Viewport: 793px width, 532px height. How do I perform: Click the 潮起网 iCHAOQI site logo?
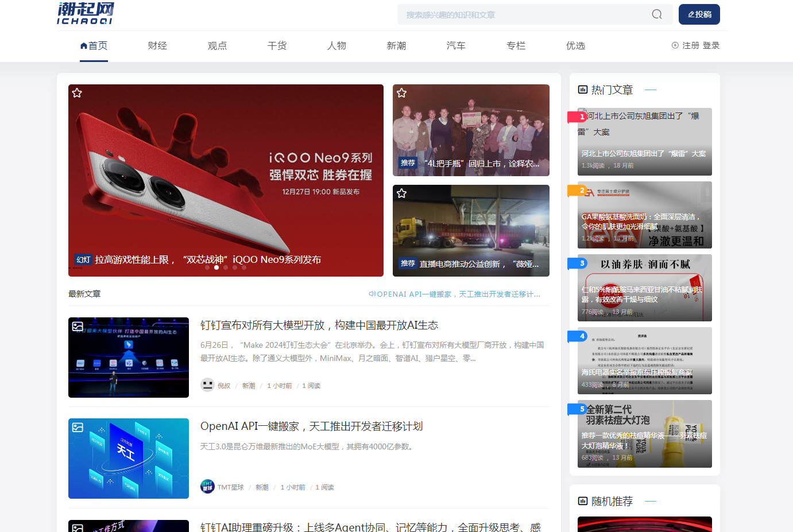(x=85, y=13)
